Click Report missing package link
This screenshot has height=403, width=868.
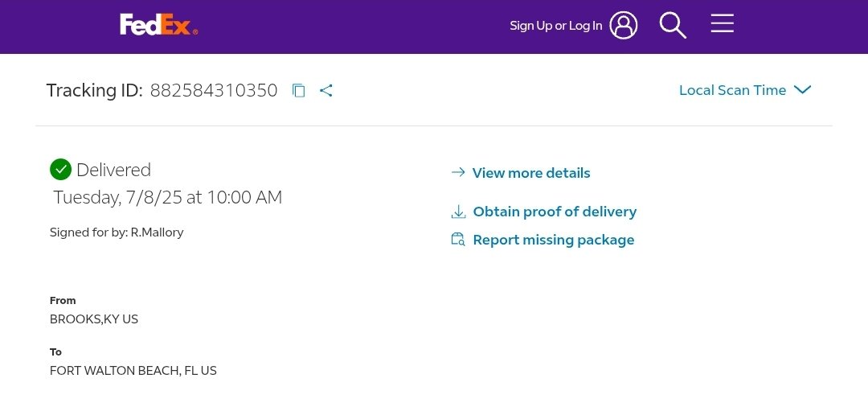point(554,240)
